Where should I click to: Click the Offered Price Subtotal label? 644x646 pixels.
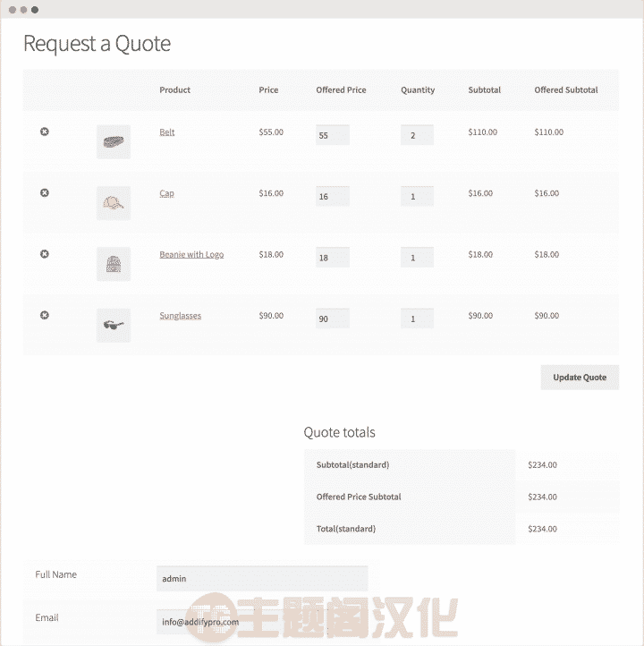pyautogui.click(x=359, y=497)
